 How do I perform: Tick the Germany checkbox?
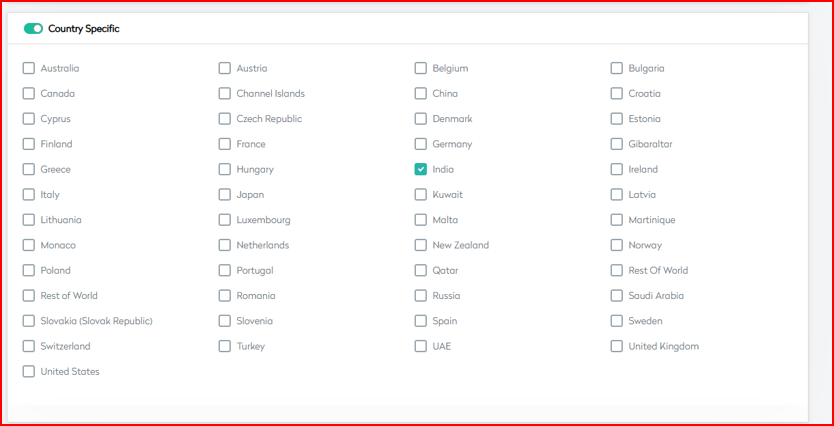421,145
